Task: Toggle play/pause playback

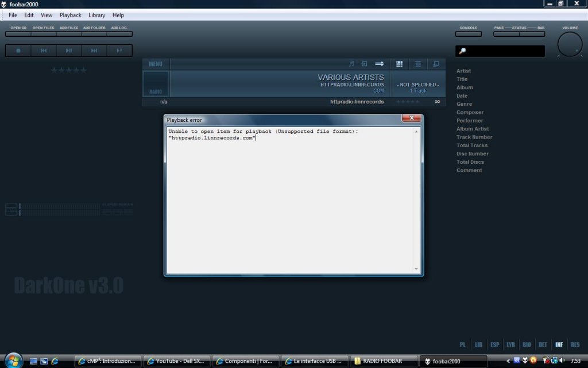Action: pos(69,51)
